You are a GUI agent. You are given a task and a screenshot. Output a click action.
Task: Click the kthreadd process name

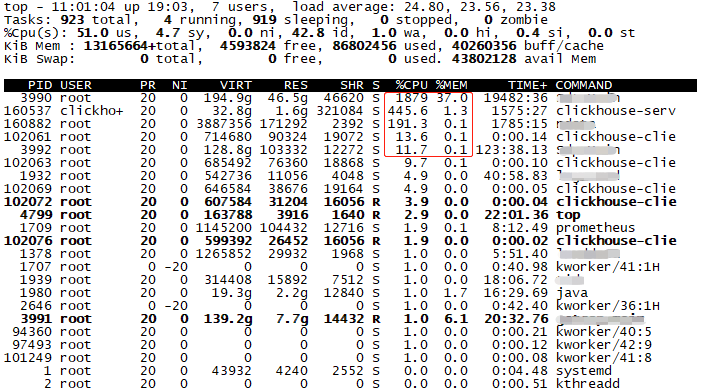click(588, 384)
